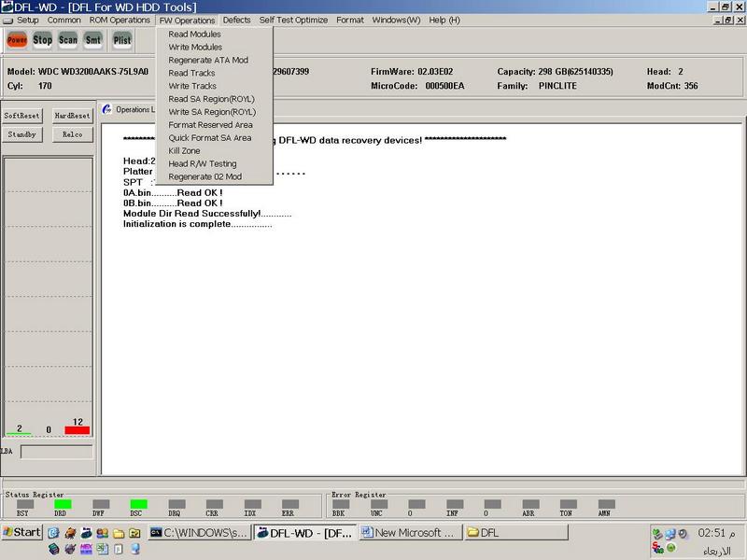Screen dimensions: 747x560
Task: Open the Windows Start menu
Action: [x=21, y=532]
